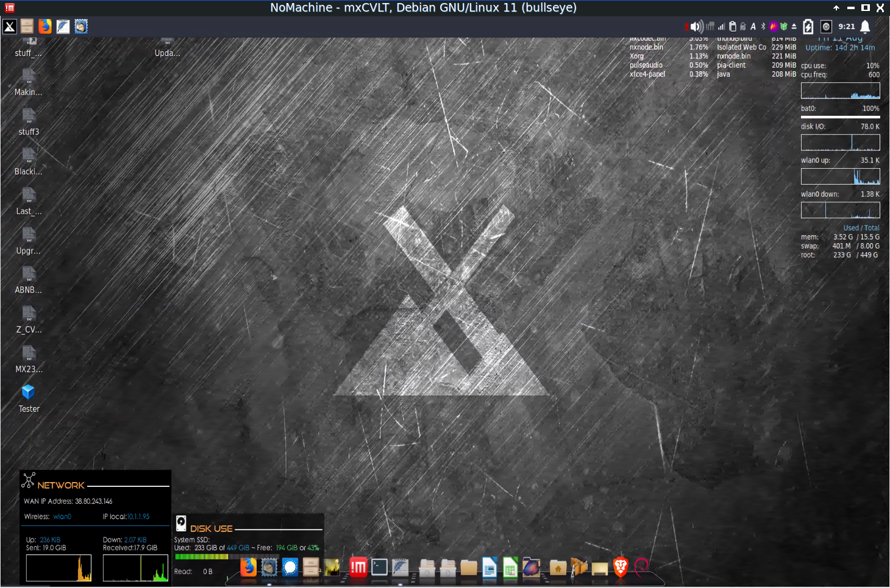Click the bat0 battery bar
Screen dimensions: 890x588
coord(840,117)
